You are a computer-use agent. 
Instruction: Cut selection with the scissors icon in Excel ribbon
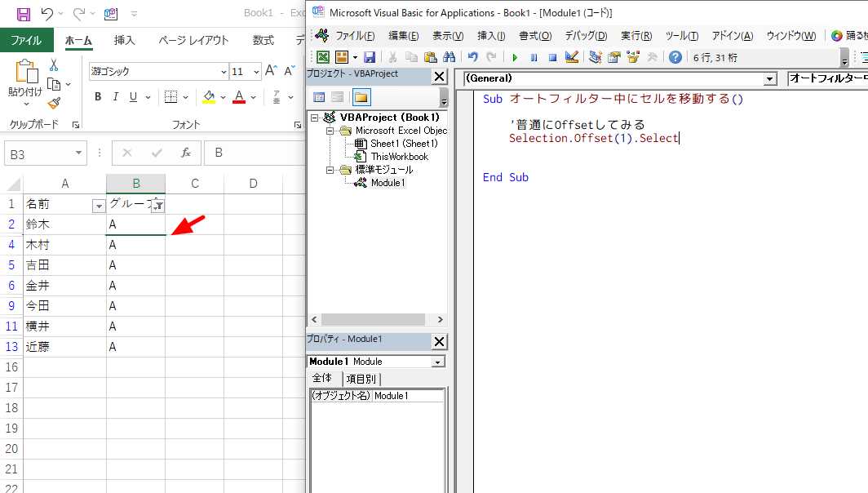pyautogui.click(x=54, y=65)
